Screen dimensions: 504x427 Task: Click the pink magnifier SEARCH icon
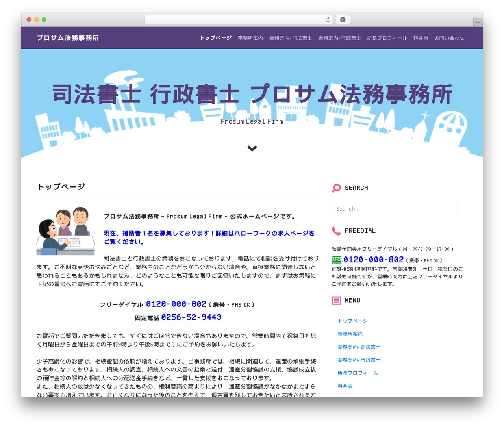pyautogui.click(x=336, y=188)
